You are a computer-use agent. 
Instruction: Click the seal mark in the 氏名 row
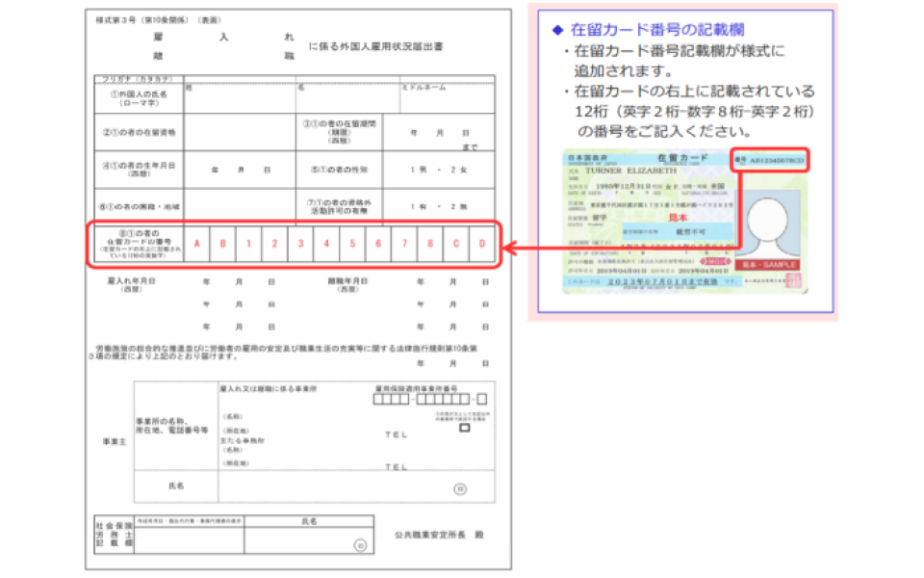[x=461, y=488]
